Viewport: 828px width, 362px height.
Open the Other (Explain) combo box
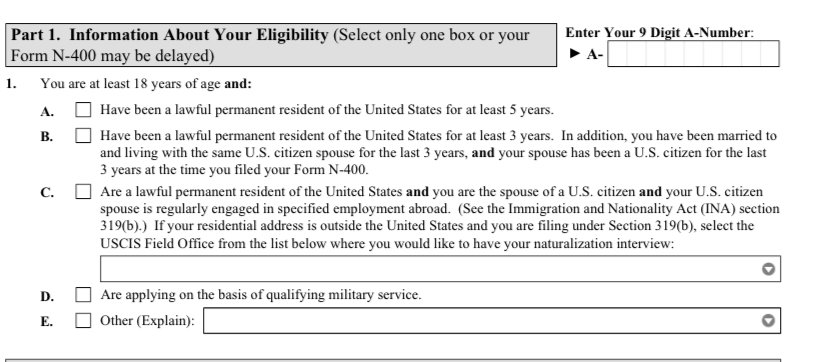pyautogui.click(x=492, y=320)
